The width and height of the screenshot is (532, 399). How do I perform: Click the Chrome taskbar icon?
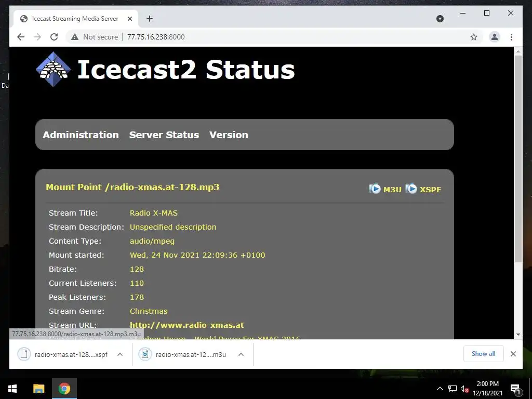[64, 389]
